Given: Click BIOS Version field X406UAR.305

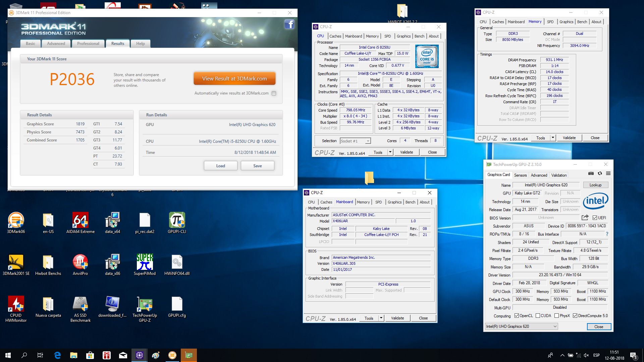Looking at the screenshot, I should pyautogui.click(x=381, y=263).
